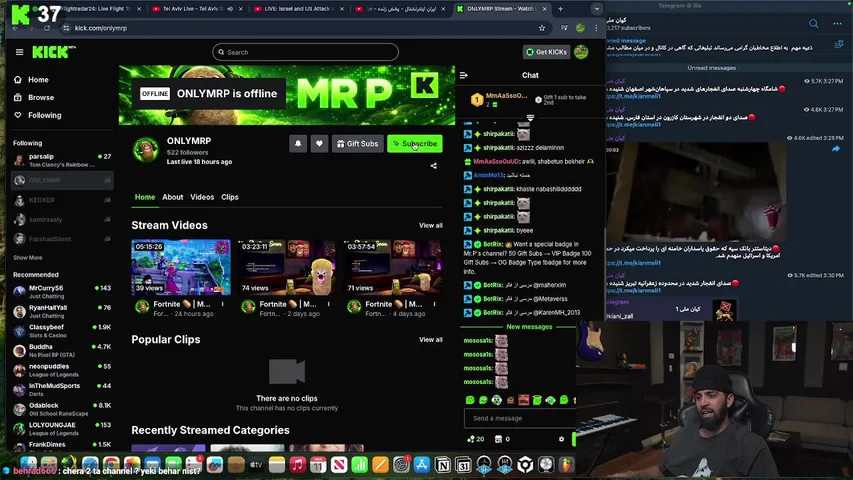Click site info icon left of URL
The height and width of the screenshot is (480, 853).
point(66,28)
